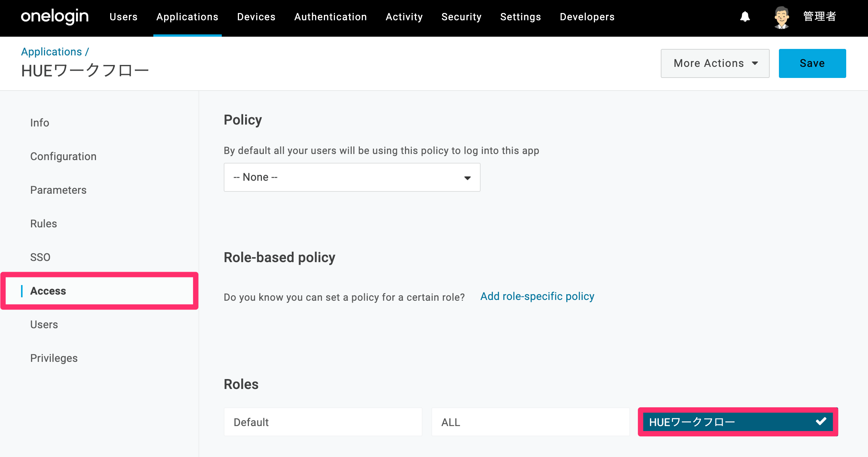Open the Users menu in top navigation
868x457 pixels.
click(124, 17)
